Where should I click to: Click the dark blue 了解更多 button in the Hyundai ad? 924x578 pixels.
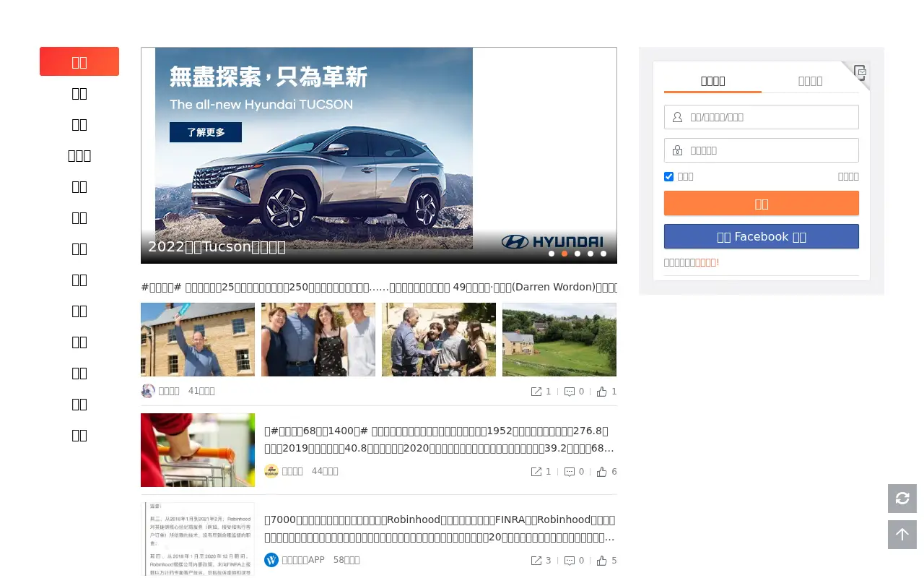coord(206,132)
